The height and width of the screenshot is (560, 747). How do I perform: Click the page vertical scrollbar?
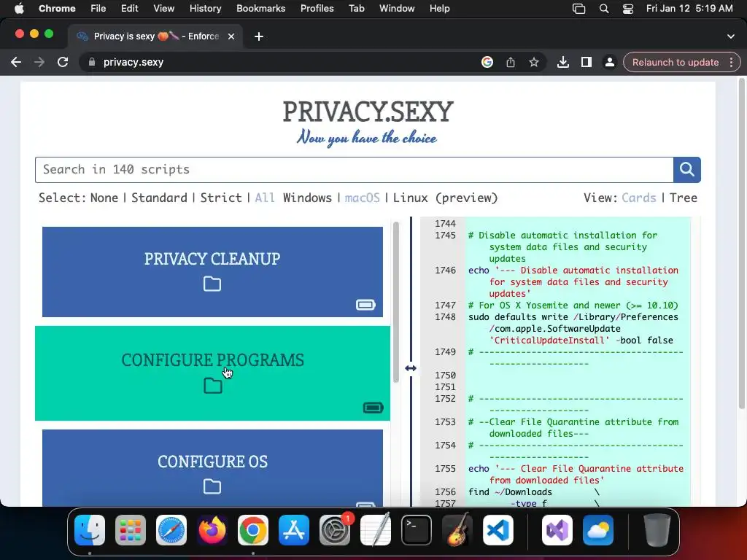tap(741, 243)
